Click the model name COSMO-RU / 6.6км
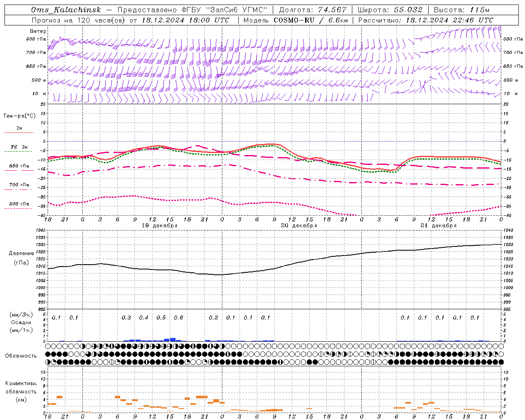 (x=311, y=20)
